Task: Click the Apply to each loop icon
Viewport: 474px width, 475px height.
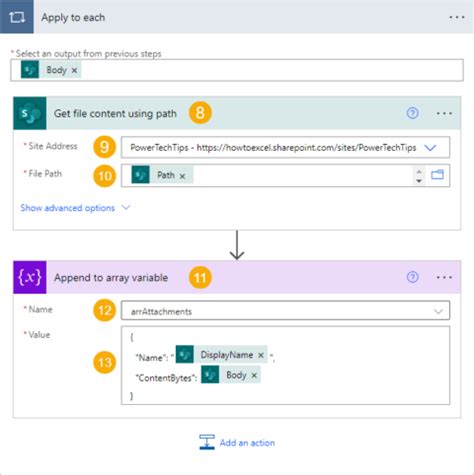Action: click(17, 17)
